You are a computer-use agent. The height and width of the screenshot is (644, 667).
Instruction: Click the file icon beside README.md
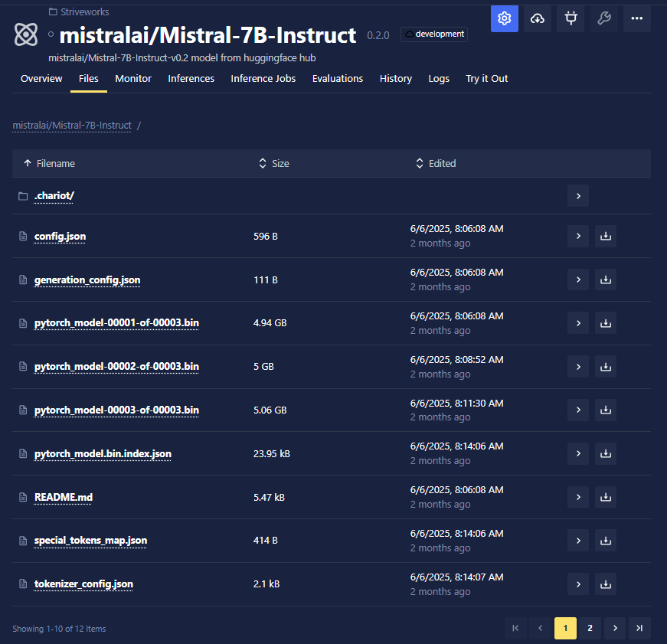point(23,497)
